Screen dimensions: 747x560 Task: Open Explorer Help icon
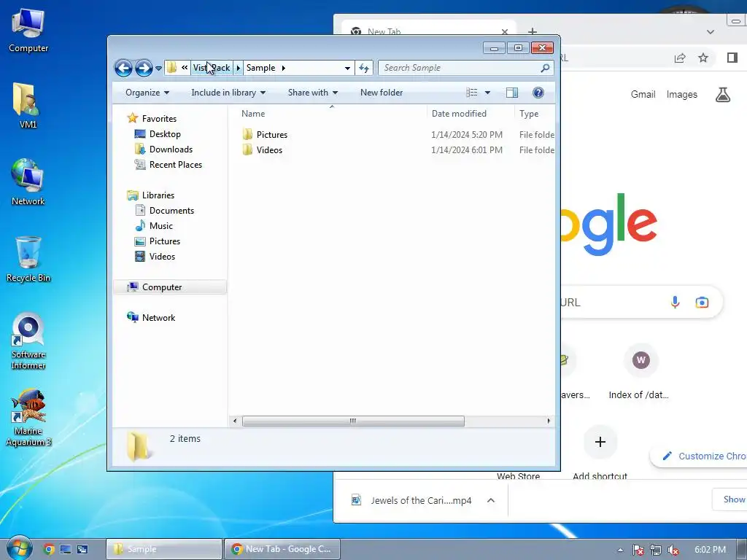(538, 93)
